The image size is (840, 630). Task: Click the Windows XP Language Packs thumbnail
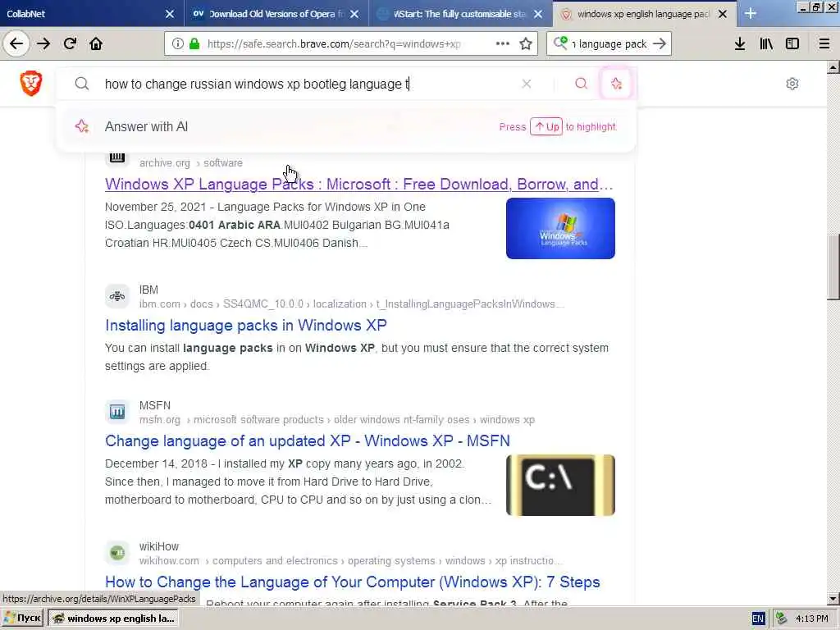(x=560, y=228)
